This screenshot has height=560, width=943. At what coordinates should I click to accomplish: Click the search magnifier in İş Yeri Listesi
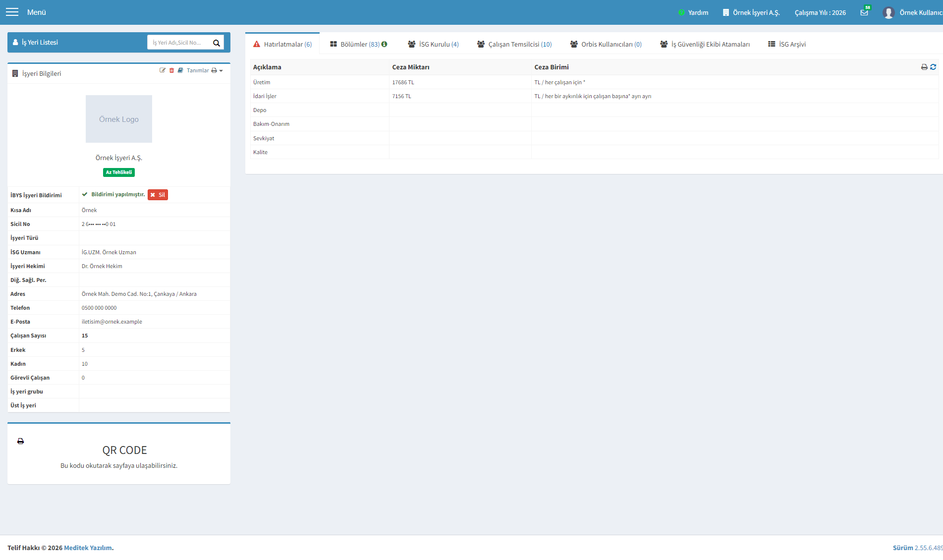tap(217, 43)
